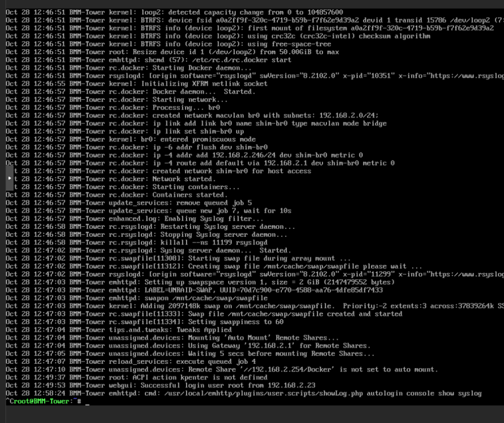Viewport: 504px width, 423px height.
Task: Click 'Restarting Syslog server daemon...' line
Action: (150, 227)
